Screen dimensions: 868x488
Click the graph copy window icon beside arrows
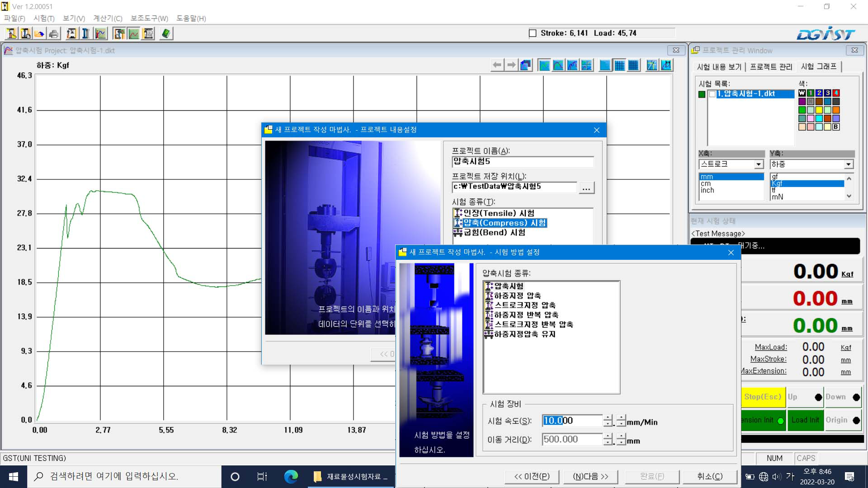pos(525,65)
